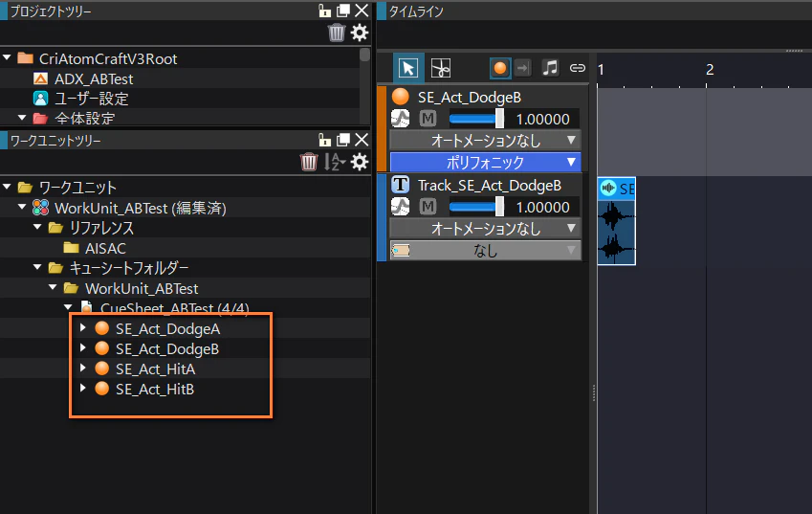The height and width of the screenshot is (514, 812).
Task: Activate the プロジェクトツリー panel title
Action: pyautogui.click(x=51, y=11)
